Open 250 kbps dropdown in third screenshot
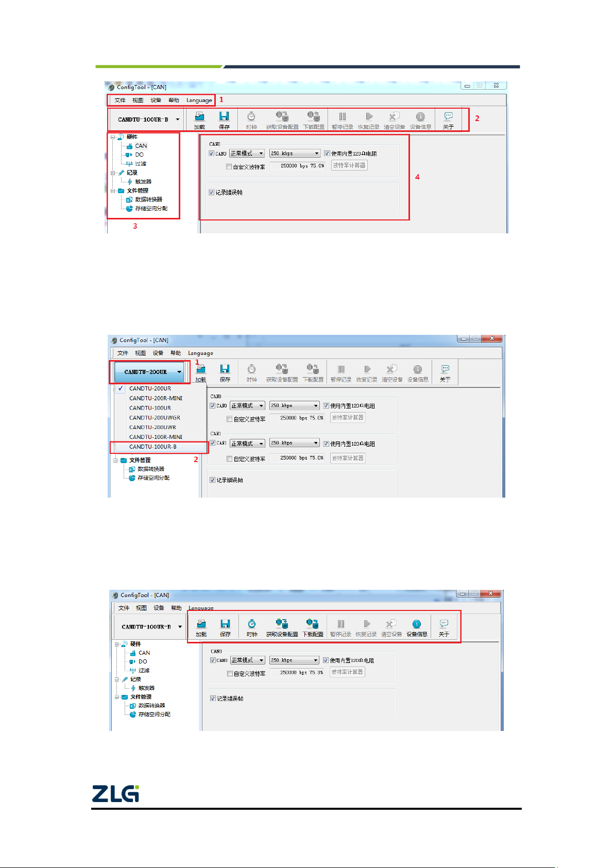614x868 pixels. [x=294, y=660]
